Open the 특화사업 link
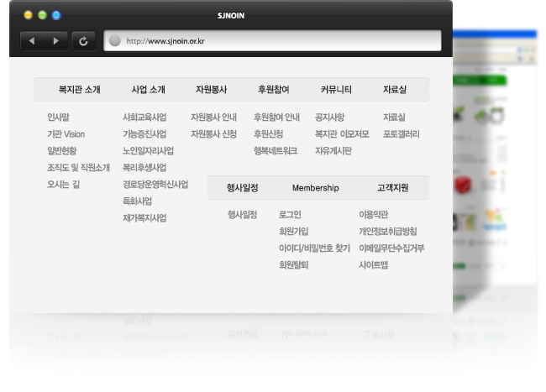 [x=137, y=201]
